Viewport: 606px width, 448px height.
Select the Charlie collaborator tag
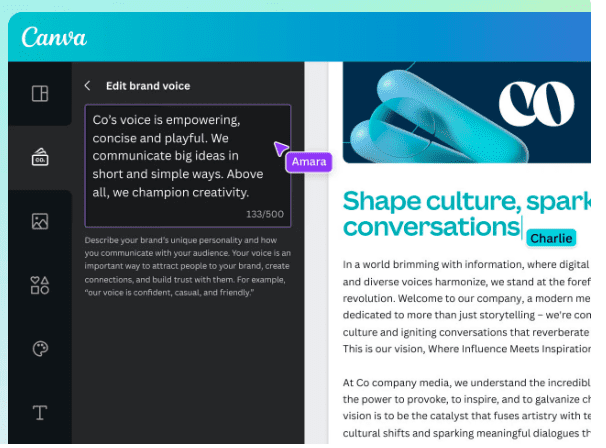point(551,239)
